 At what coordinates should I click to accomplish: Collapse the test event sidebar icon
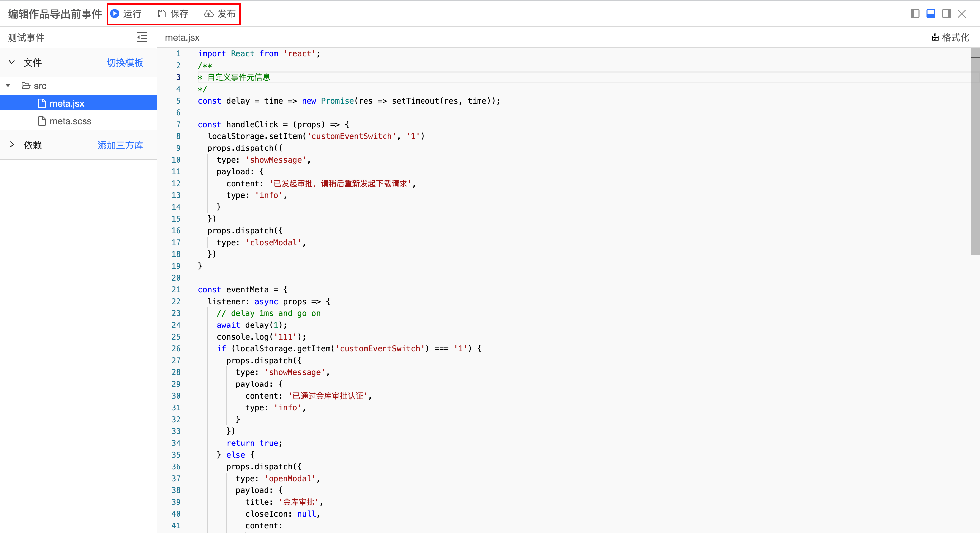click(x=142, y=37)
